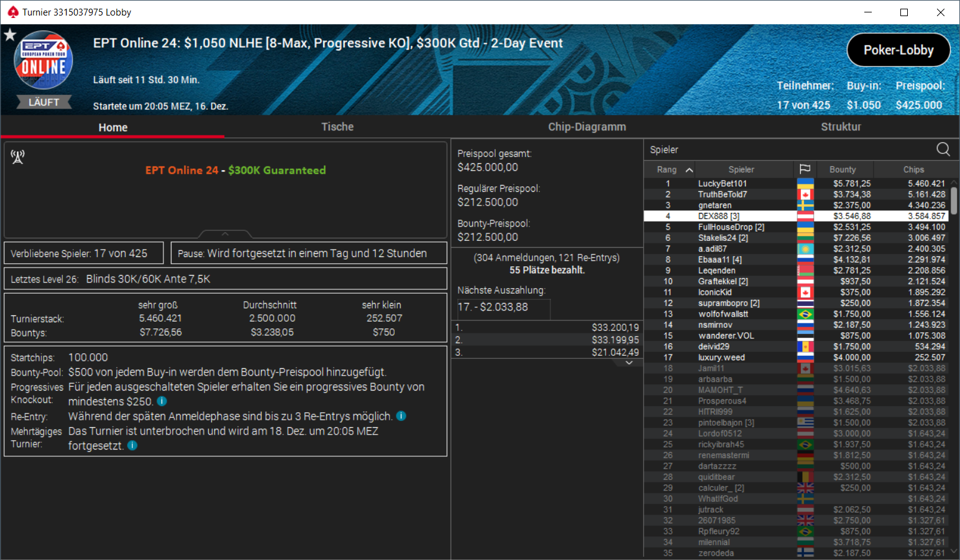Sort by the country flag column
This screenshot has width=960, height=560.
pos(805,169)
